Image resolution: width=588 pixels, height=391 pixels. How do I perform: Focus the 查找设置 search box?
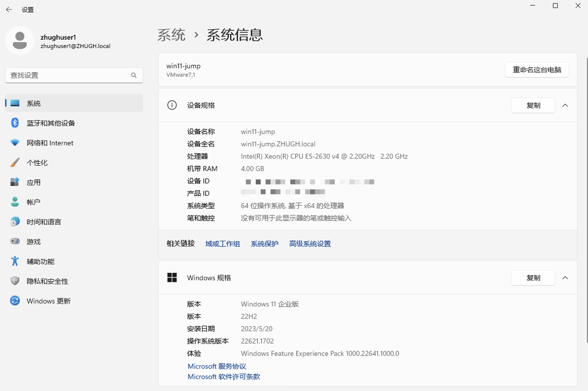[74, 75]
